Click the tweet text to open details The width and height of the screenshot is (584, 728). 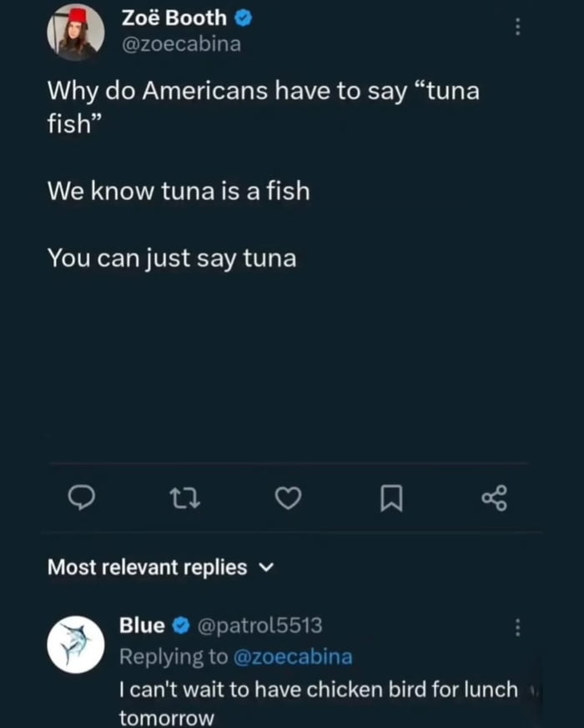tap(250, 173)
